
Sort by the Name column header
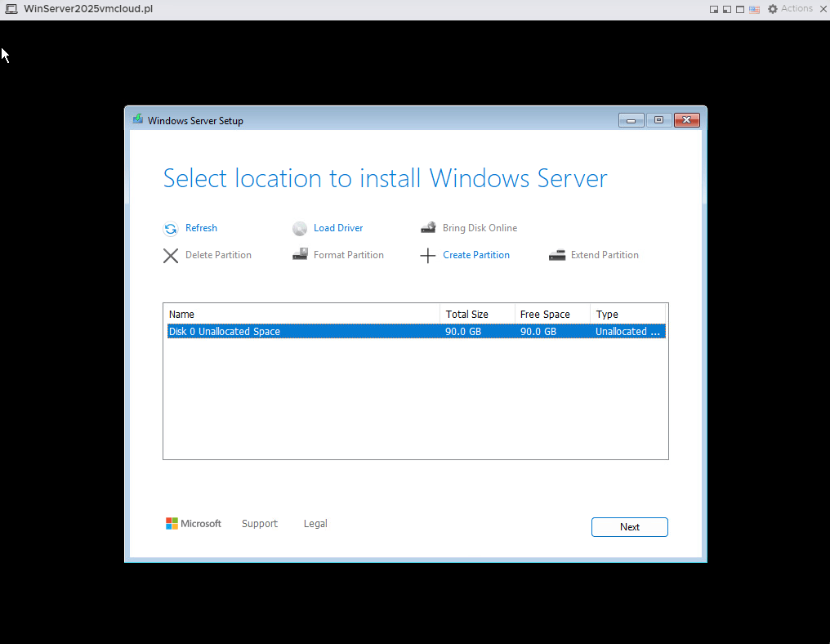point(302,314)
